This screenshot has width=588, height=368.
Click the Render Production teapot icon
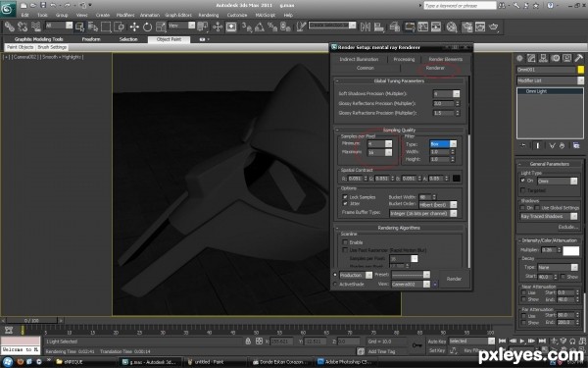494,27
